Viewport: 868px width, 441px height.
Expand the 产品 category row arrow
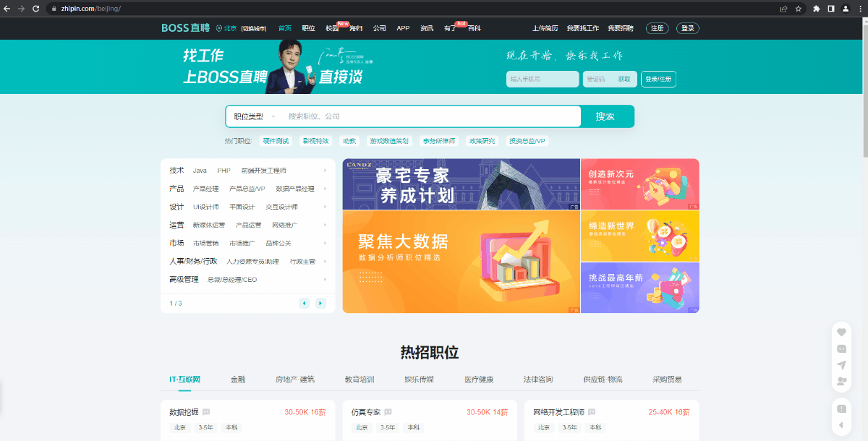tap(325, 189)
